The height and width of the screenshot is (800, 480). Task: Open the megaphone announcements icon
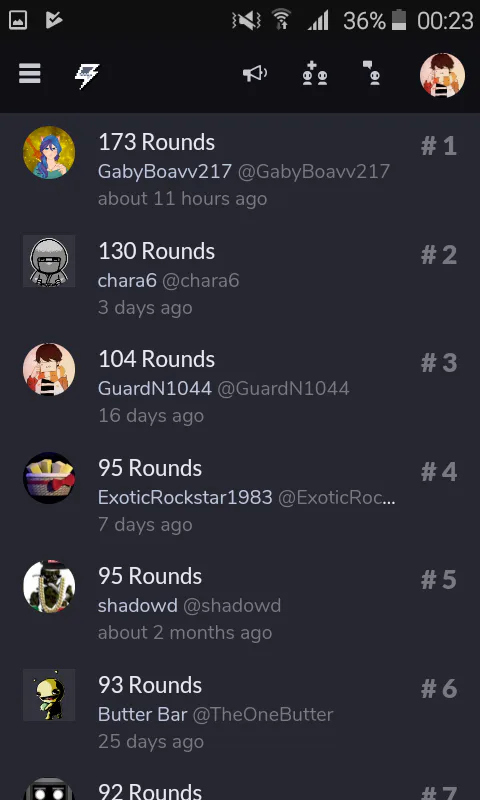point(255,73)
